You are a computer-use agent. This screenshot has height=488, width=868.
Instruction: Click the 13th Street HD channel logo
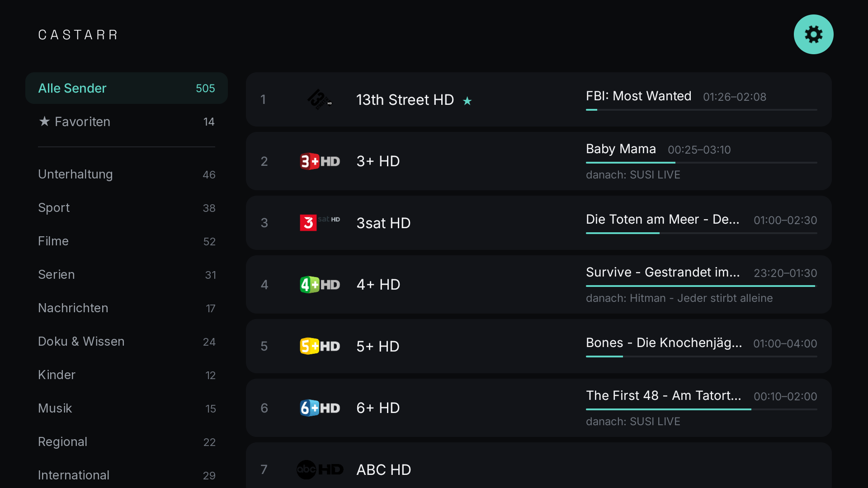click(x=320, y=99)
